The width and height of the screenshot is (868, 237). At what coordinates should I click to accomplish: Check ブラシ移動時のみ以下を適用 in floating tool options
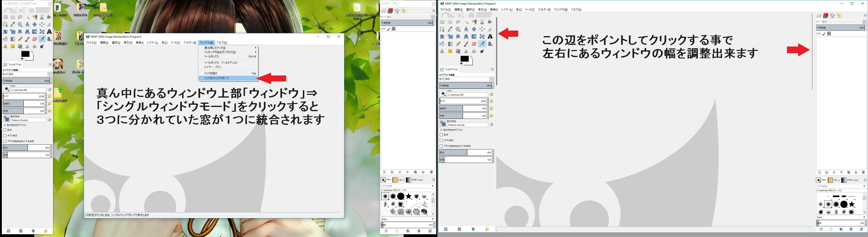click(x=5, y=141)
